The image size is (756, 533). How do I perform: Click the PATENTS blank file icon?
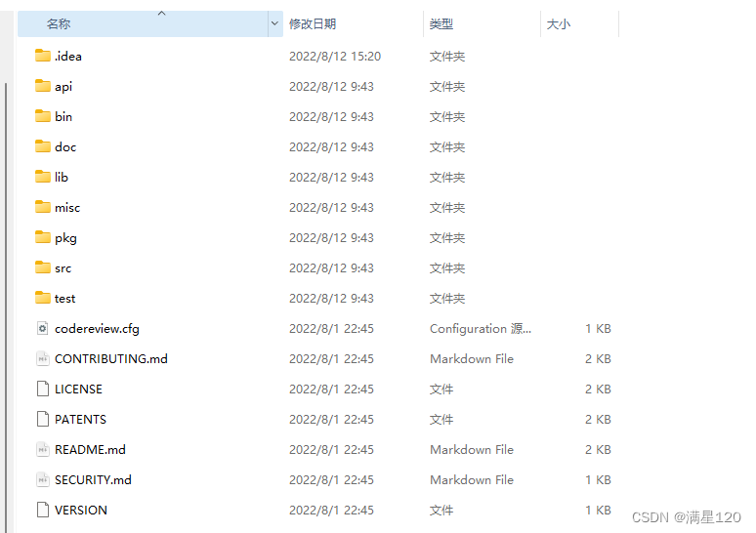point(42,419)
